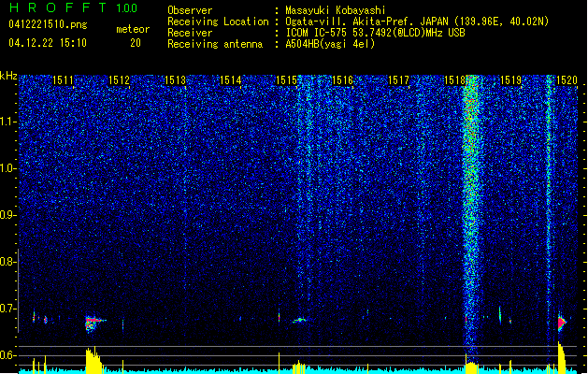Click the yellow power peak below 1520
588x374 pixels.
(x=562, y=357)
